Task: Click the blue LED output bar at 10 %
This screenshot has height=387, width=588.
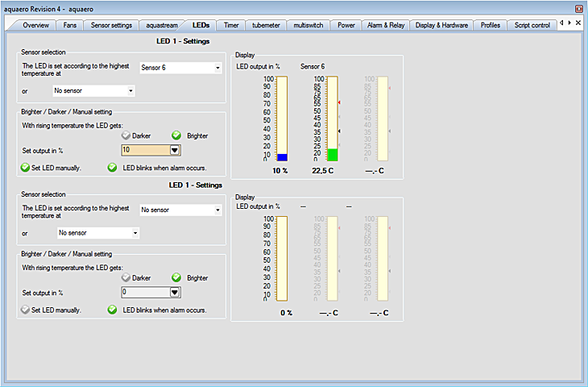Action: click(x=282, y=157)
